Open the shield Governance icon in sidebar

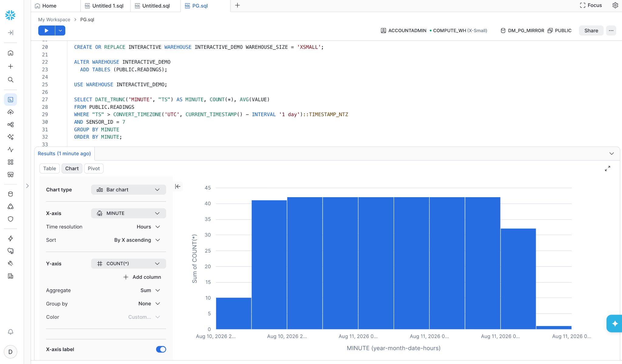[11, 219]
